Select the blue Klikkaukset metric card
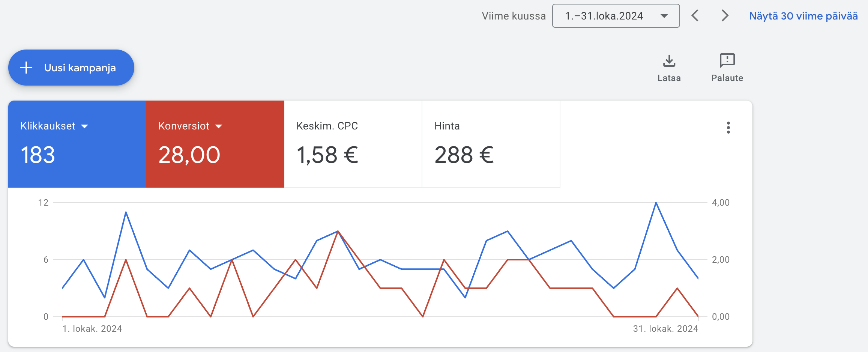868x352 pixels. tap(77, 144)
